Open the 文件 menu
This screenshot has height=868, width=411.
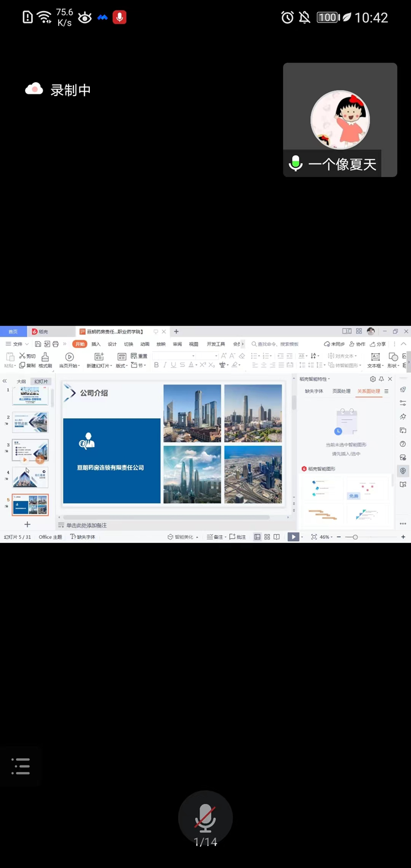coord(16,344)
